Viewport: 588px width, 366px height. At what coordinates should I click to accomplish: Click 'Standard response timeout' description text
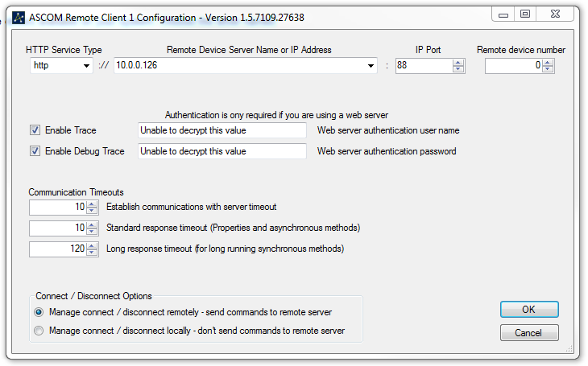click(x=234, y=228)
